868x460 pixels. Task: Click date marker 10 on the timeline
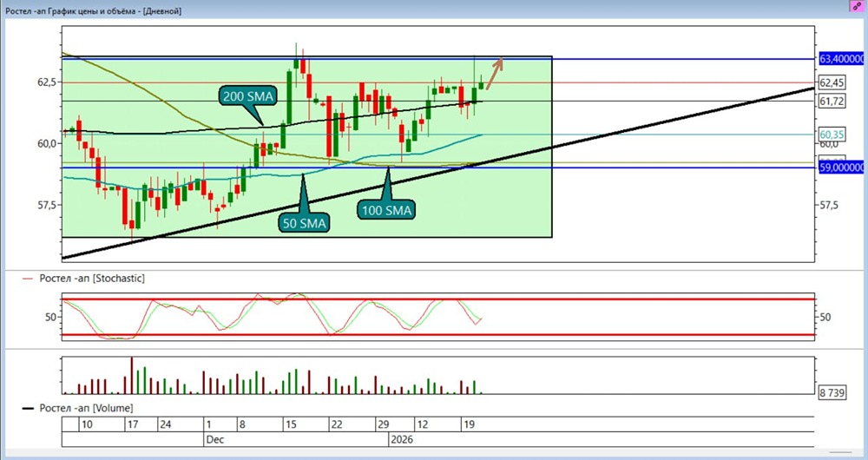point(87,424)
